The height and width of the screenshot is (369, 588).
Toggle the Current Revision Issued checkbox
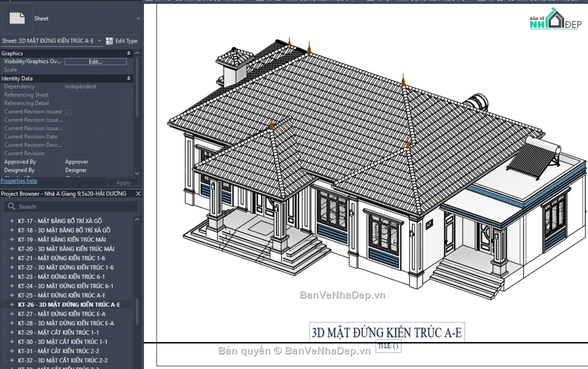click(x=69, y=112)
